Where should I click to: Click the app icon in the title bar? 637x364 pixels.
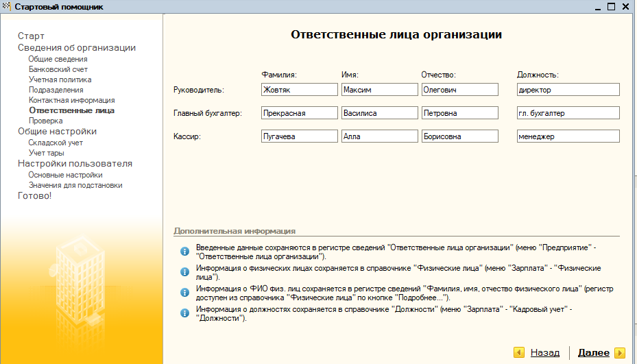(6, 6)
